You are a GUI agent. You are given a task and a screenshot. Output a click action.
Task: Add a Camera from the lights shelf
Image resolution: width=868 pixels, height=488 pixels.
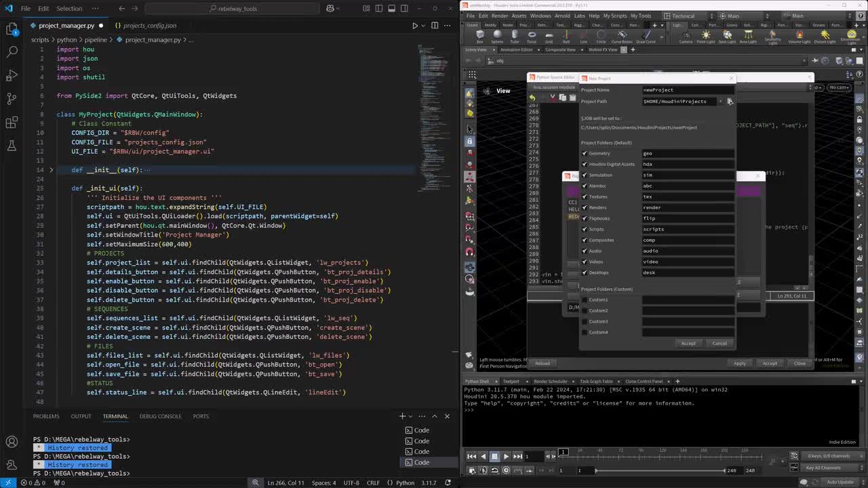point(686,36)
